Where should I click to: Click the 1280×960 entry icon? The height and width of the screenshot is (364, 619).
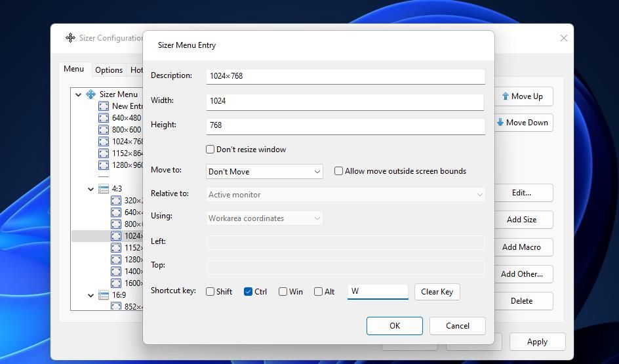pos(104,165)
